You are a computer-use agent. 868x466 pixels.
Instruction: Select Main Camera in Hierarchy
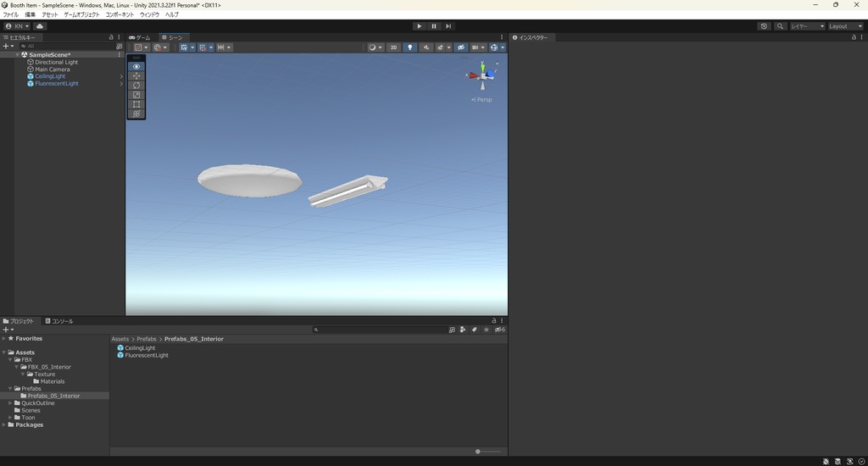(x=53, y=69)
